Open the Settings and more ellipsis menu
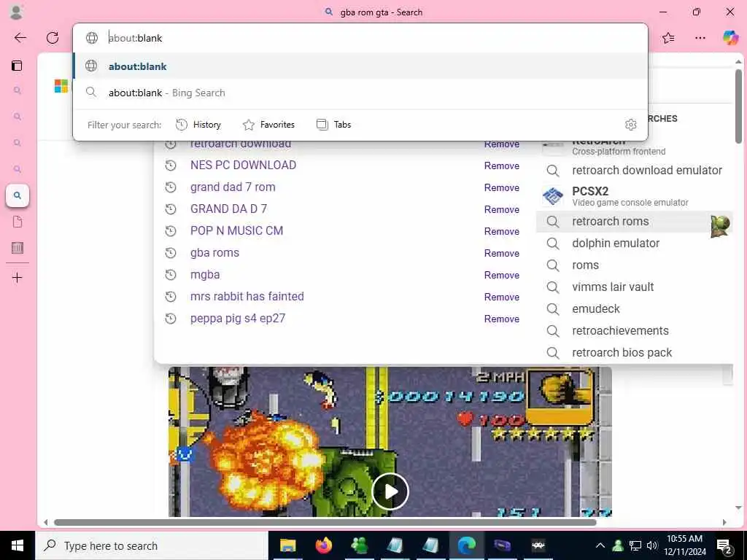 pos(700,38)
